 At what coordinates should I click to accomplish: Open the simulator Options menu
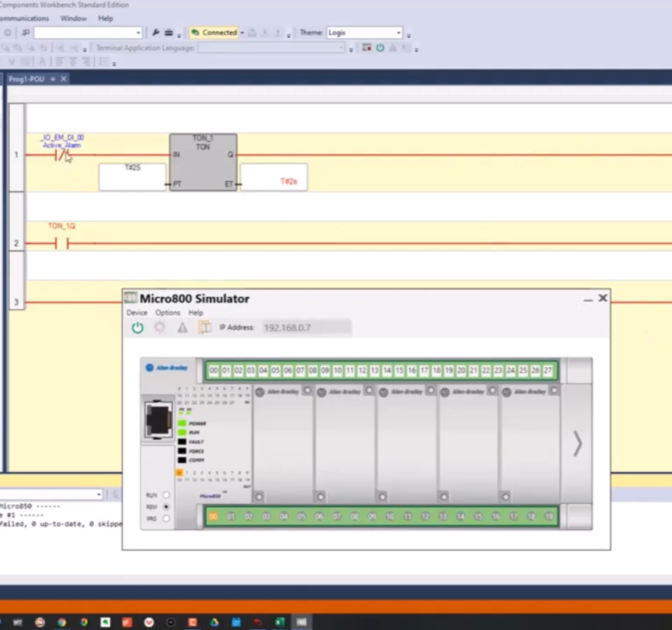(167, 312)
